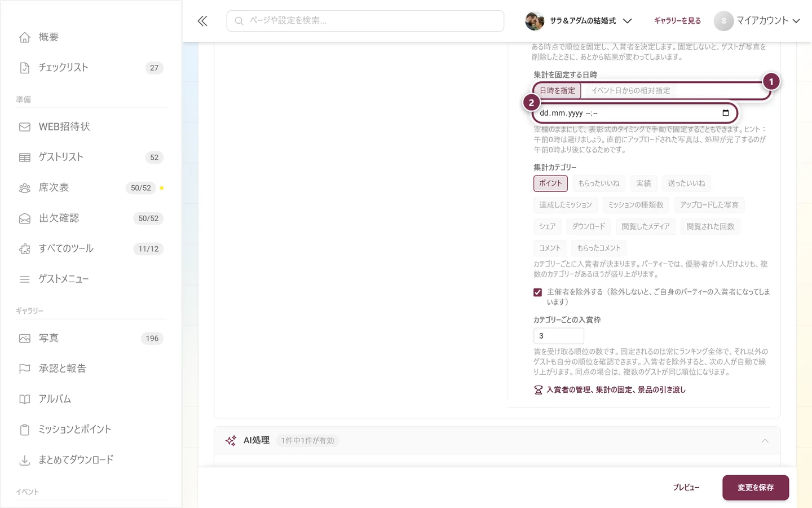Image resolution: width=812 pixels, height=508 pixels.
Task: Click the flag icon for 承認と報告
Action: [x=25, y=369]
